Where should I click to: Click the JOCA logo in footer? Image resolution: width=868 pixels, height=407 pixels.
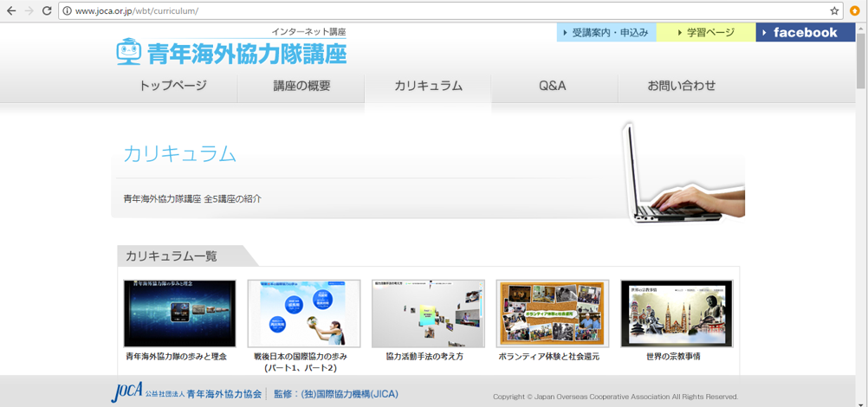click(126, 392)
